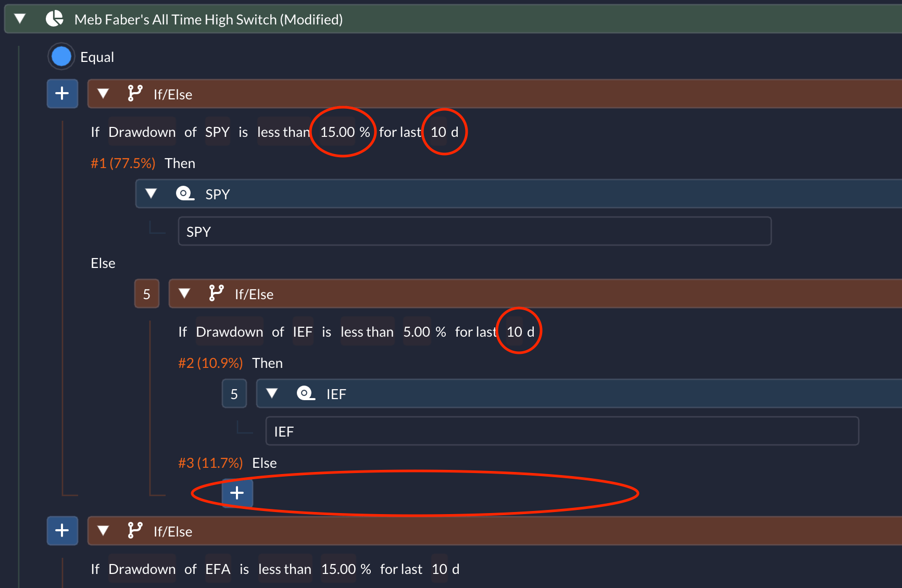Collapse the Meb Faber's All Time High Switch group
Image resolution: width=902 pixels, height=588 pixels.
tap(20, 19)
